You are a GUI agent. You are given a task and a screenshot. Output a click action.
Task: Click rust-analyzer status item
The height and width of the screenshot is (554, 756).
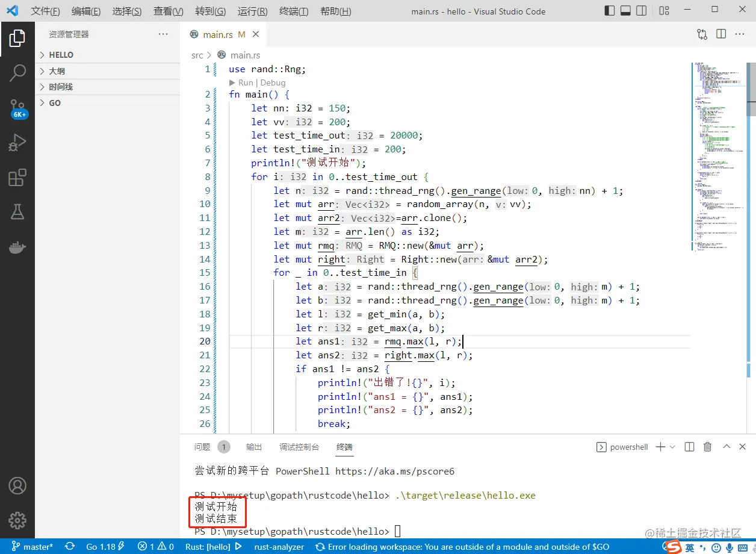tap(279, 547)
